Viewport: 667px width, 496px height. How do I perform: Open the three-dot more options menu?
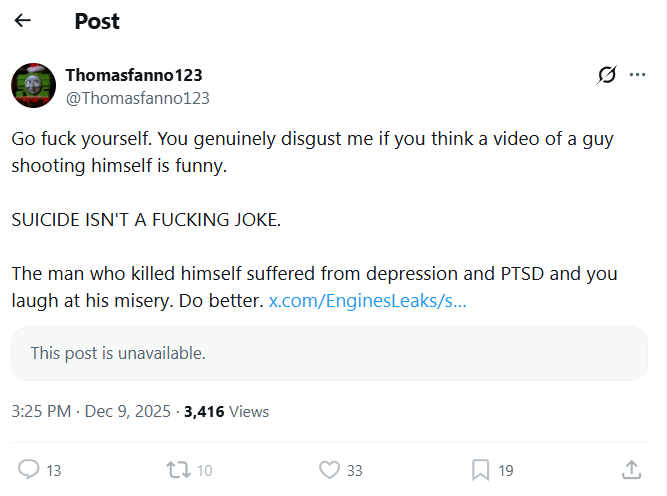click(x=637, y=75)
